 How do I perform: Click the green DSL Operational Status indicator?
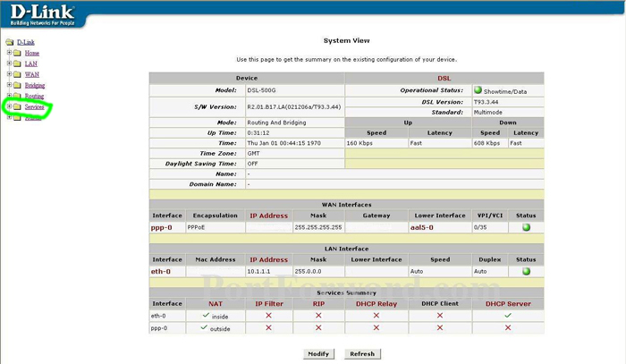(x=478, y=90)
